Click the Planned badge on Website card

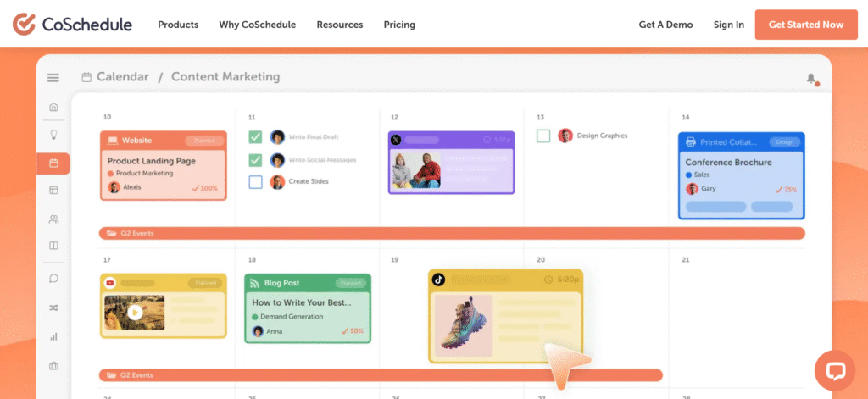click(x=204, y=141)
